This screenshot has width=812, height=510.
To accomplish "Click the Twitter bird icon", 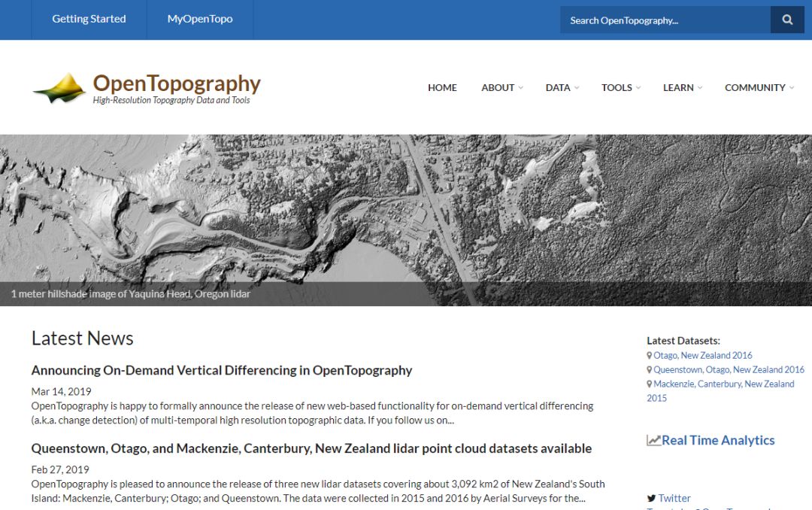I will (x=651, y=498).
